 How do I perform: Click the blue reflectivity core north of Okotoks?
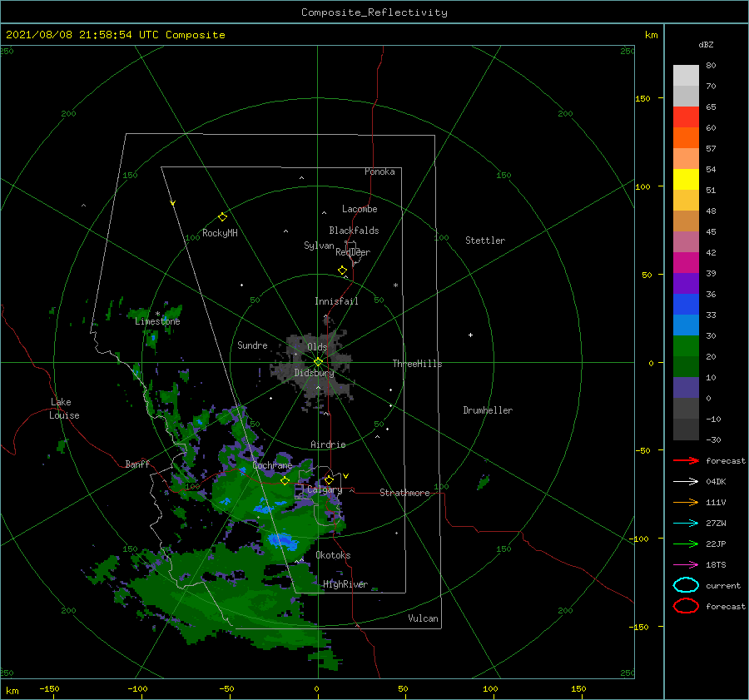click(x=283, y=540)
